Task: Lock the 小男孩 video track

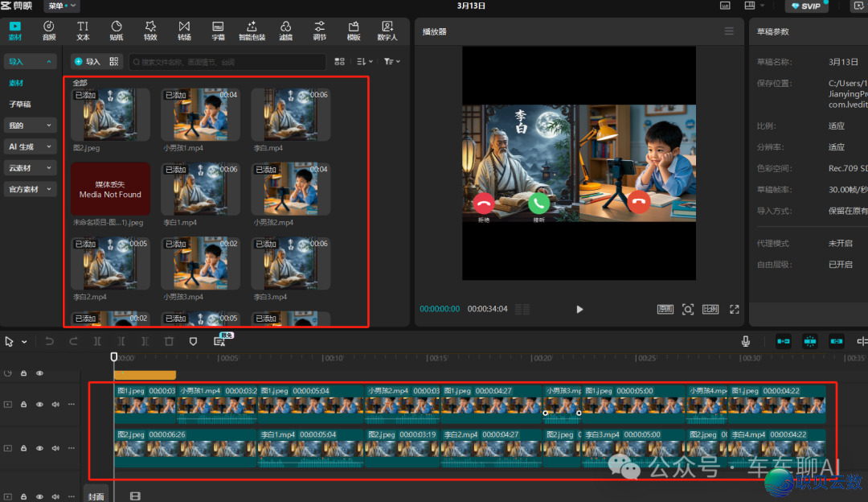Action: [23, 405]
